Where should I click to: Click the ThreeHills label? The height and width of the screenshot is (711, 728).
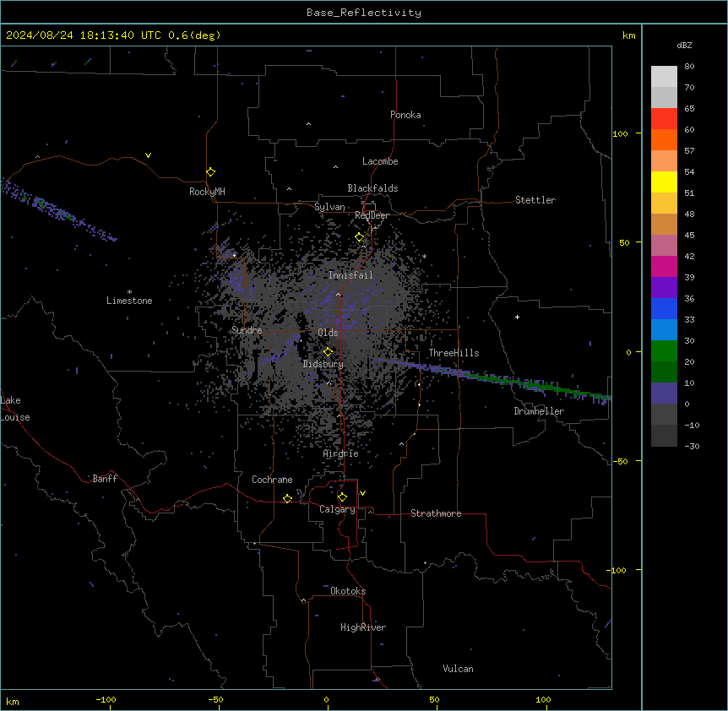click(454, 353)
